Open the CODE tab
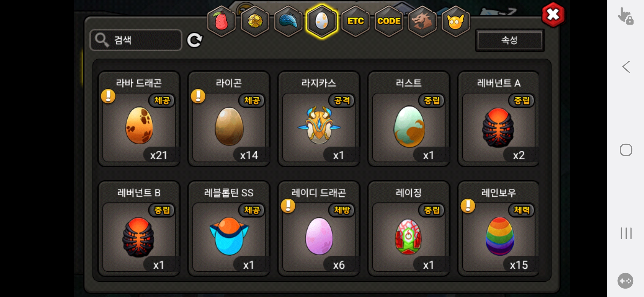The image size is (644, 297). [x=389, y=21]
